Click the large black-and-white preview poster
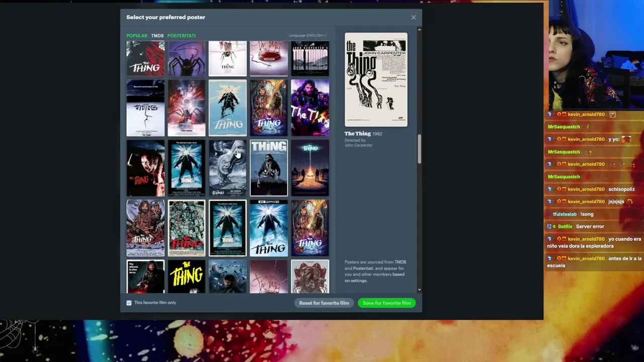The image size is (644, 362). click(x=376, y=79)
